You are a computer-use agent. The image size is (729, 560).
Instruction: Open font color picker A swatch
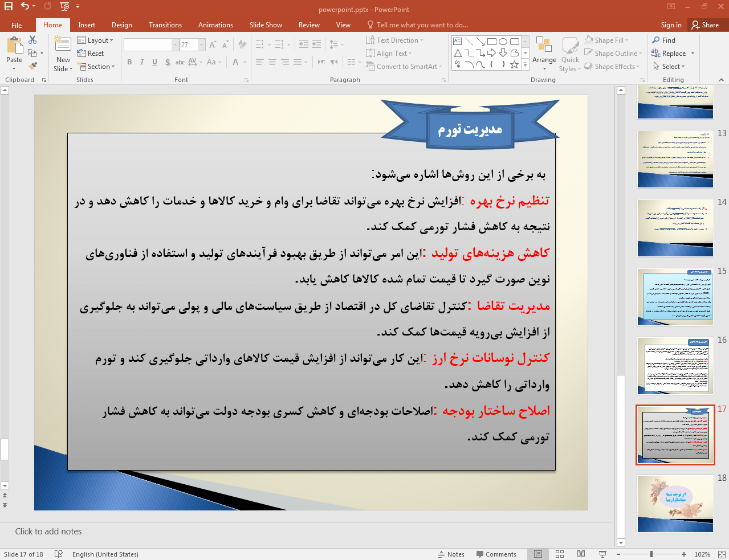pyautogui.click(x=235, y=62)
